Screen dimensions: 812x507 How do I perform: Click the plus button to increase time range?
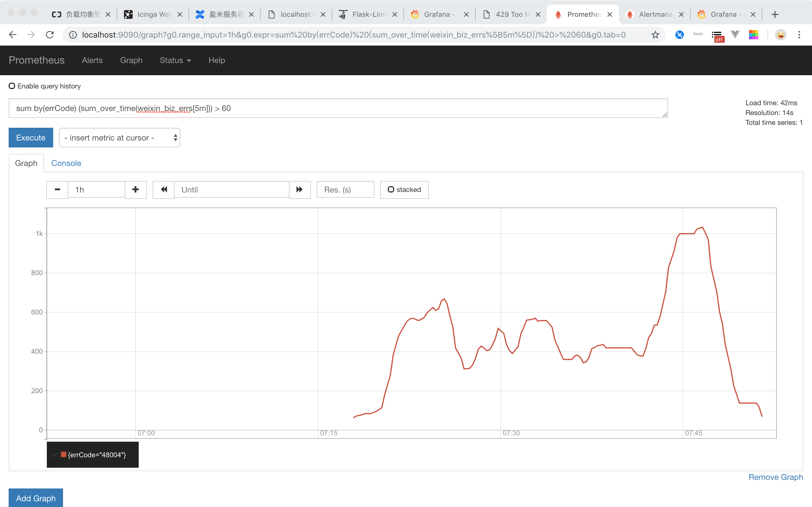point(136,190)
